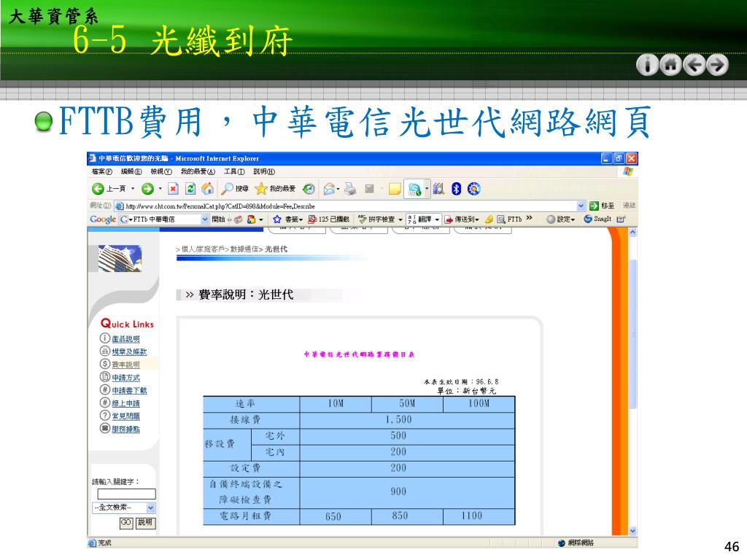Open the History clock icon
The width and height of the screenshot is (747, 560).
pyautogui.click(x=309, y=189)
